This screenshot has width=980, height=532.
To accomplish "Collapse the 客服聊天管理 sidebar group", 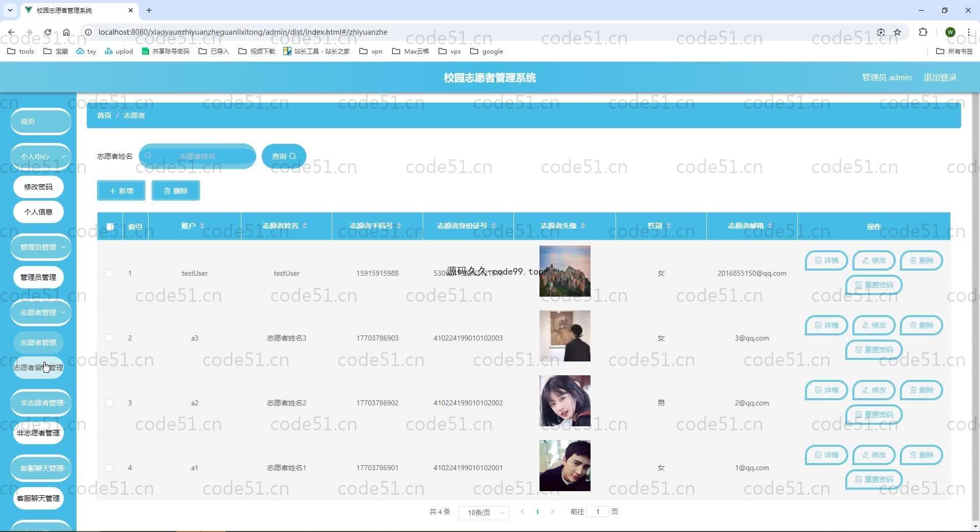I will [41, 468].
